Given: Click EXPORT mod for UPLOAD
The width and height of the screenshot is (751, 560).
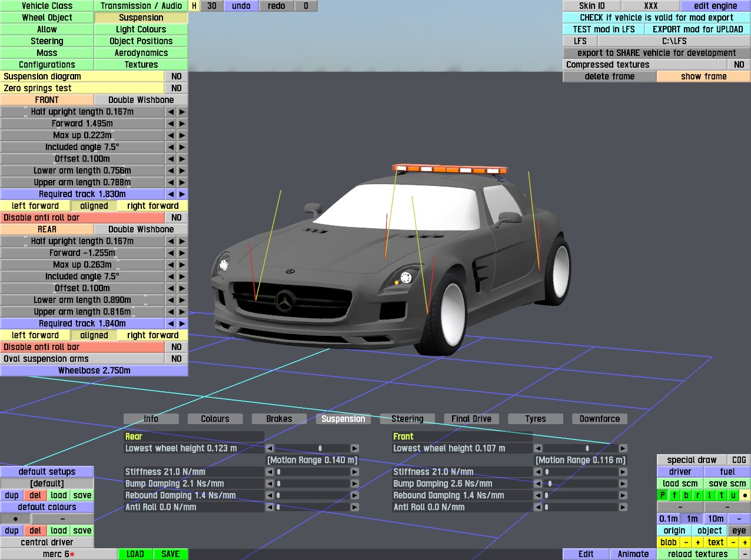Looking at the screenshot, I should 698,29.
